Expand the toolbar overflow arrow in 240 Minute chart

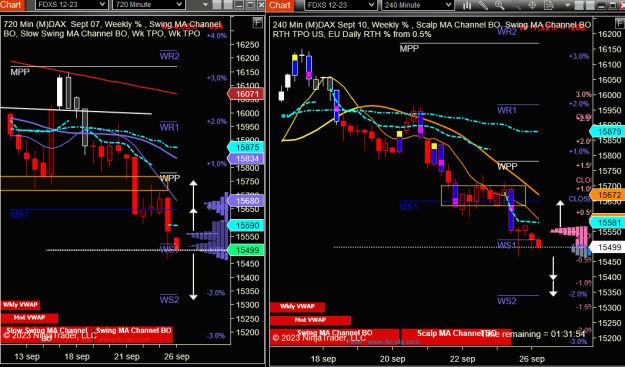click(568, 5)
